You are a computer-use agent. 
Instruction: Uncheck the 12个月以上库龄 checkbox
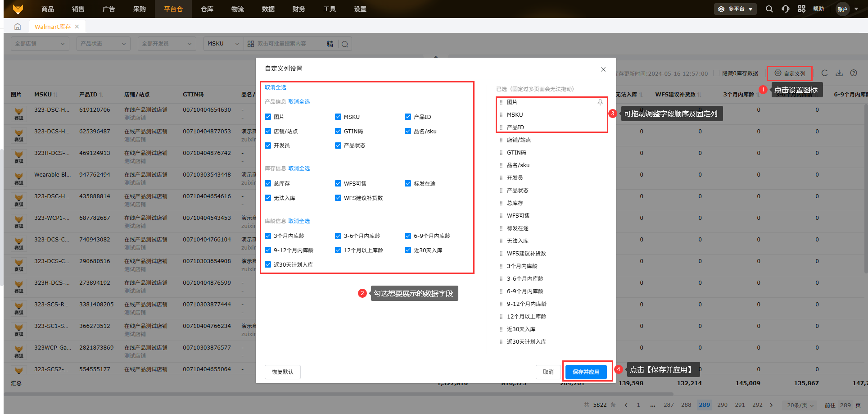[338, 250]
